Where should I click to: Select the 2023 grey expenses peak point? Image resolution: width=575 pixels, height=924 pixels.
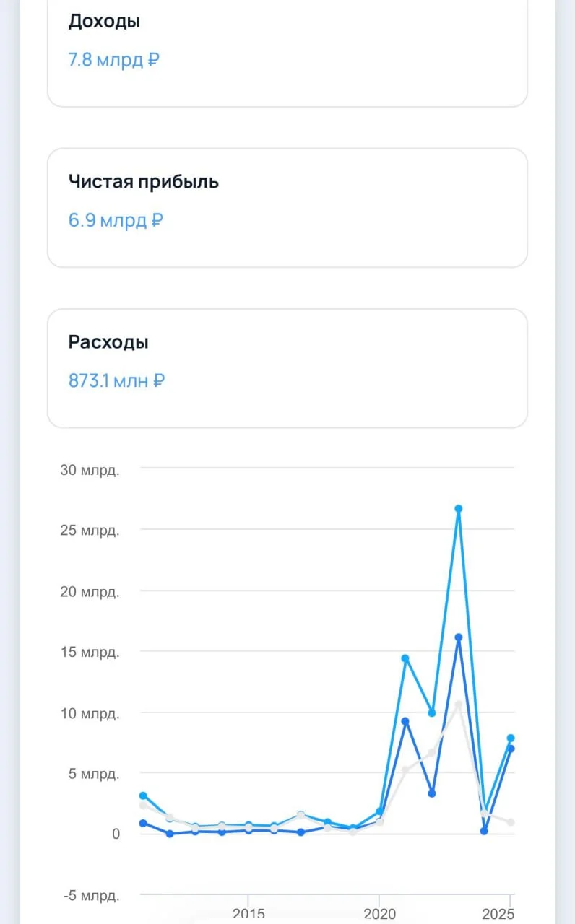458,704
